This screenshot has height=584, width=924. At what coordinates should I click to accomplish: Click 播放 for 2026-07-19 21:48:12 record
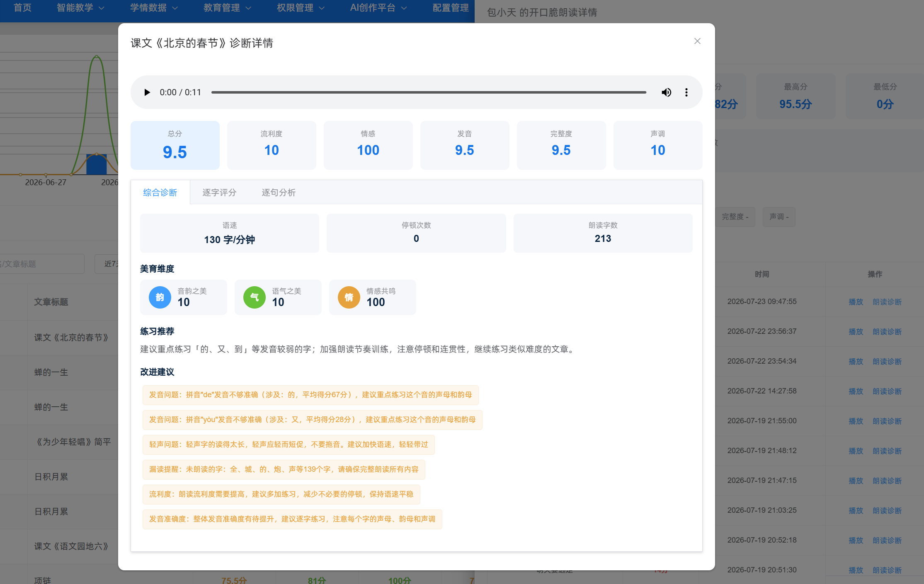tap(856, 451)
